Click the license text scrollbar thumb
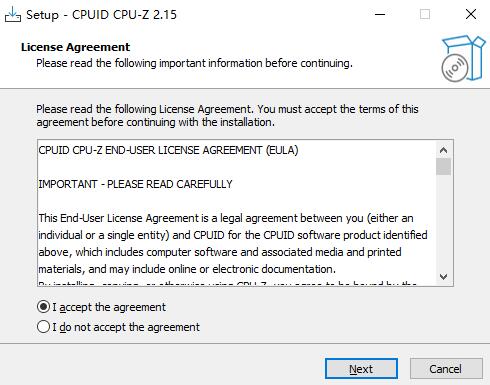Viewport: 490px width, 385px height. click(x=443, y=166)
